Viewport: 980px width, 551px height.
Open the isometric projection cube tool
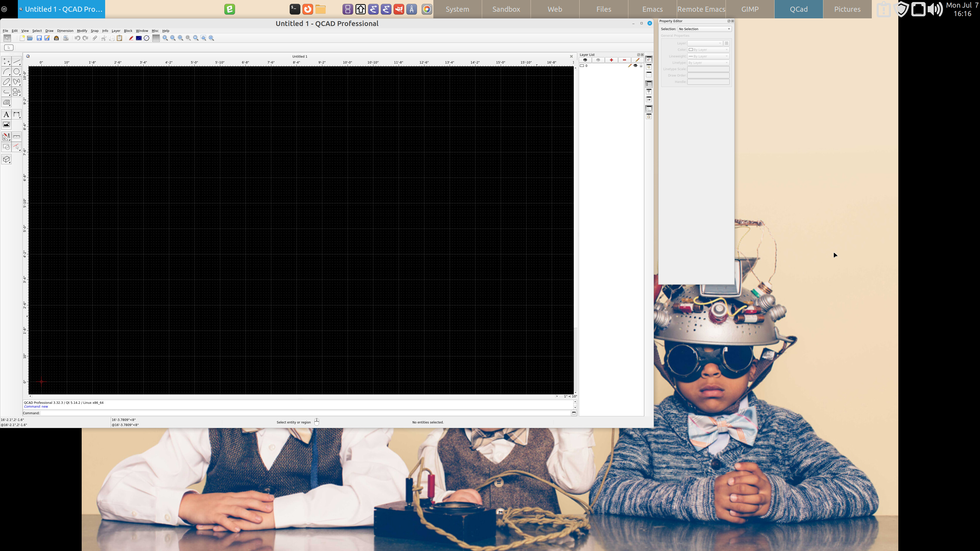[6, 159]
